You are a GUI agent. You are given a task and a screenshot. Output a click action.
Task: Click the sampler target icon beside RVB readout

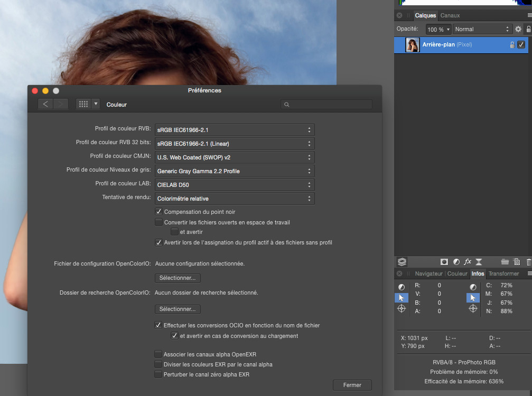tap(402, 308)
